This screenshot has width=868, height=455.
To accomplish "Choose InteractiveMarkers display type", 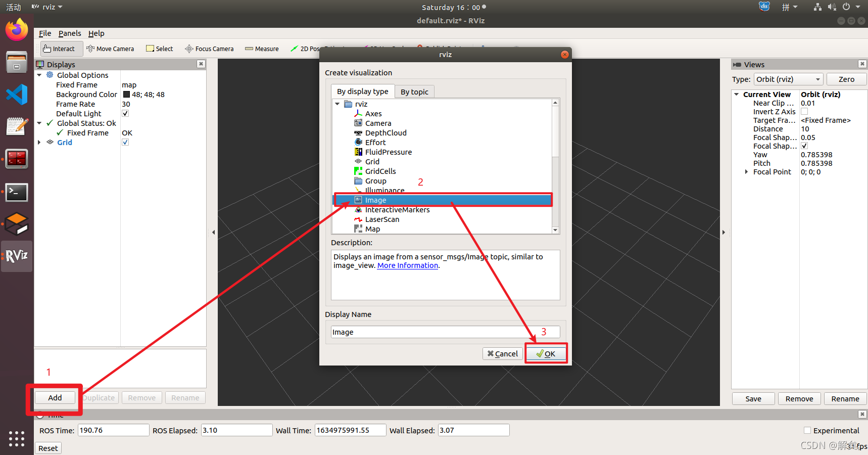I will coord(397,210).
